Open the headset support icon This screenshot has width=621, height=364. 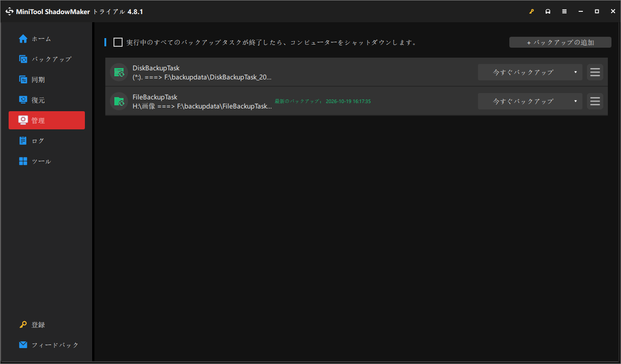pos(548,11)
